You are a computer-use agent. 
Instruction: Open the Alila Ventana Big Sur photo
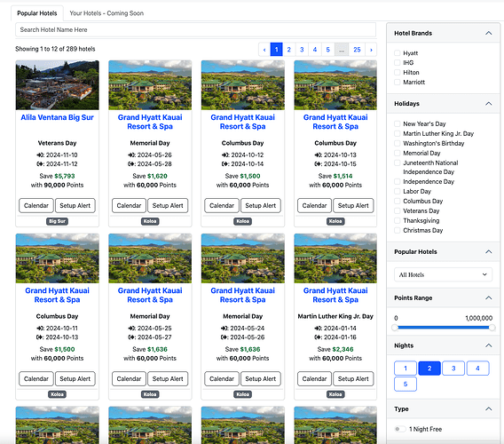(57, 85)
